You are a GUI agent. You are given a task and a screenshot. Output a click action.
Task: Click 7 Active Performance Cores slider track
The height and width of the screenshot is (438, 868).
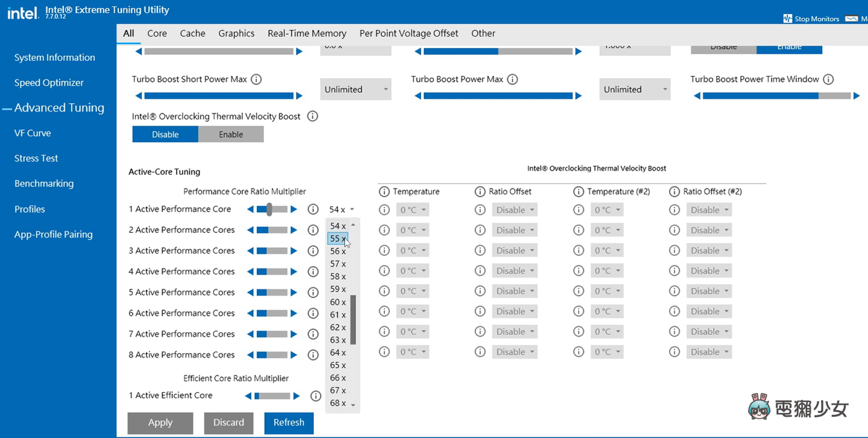click(x=272, y=334)
